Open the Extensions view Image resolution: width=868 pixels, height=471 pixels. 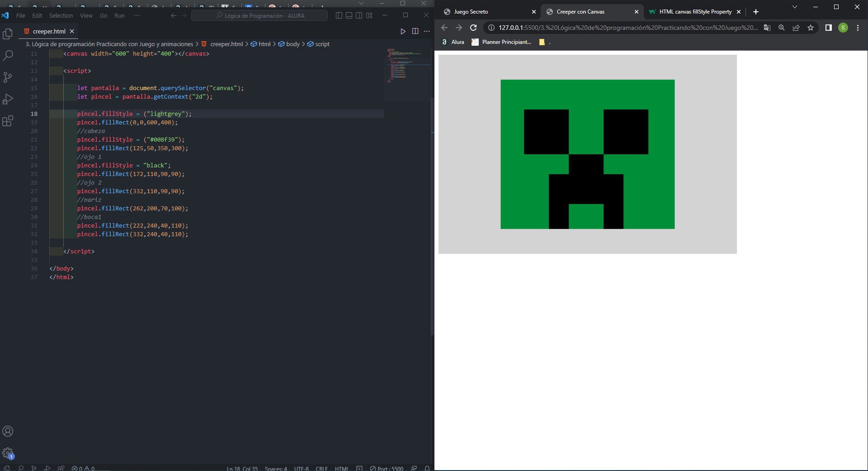(8, 121)
